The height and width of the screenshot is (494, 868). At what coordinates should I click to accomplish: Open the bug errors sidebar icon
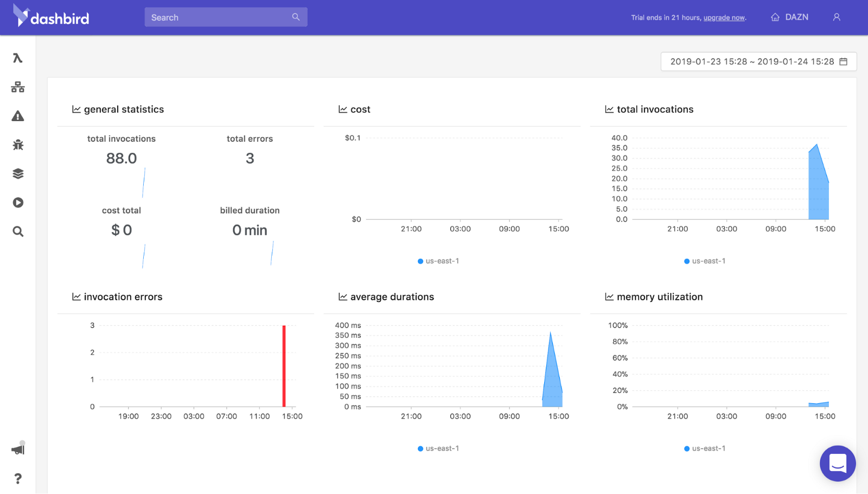tap(18, 145)
